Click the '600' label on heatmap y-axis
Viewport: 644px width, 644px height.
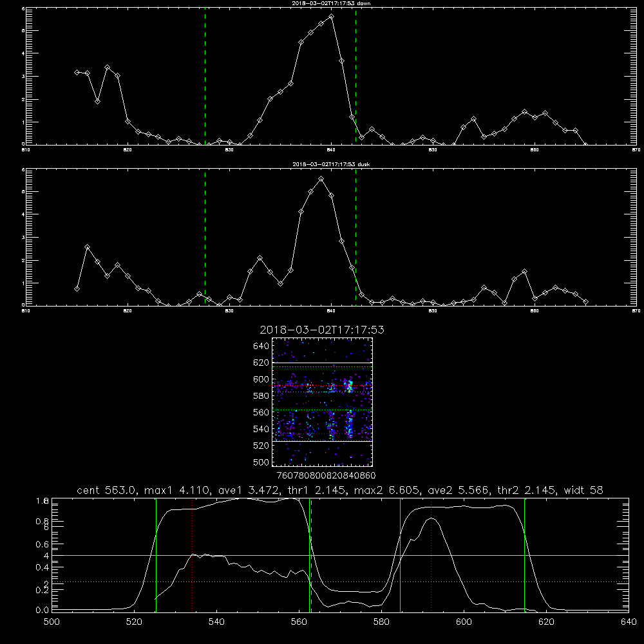coord(261,379)
